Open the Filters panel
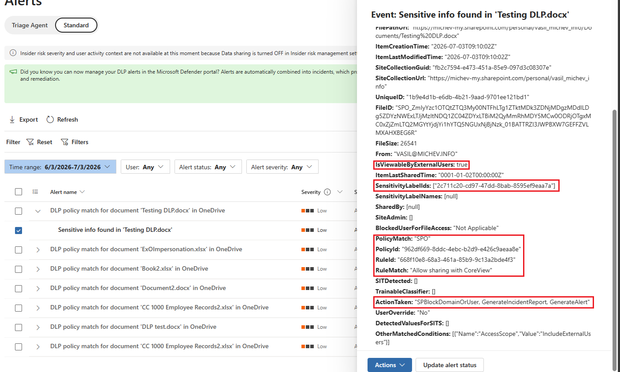620x372 pixels. point(74,142)
